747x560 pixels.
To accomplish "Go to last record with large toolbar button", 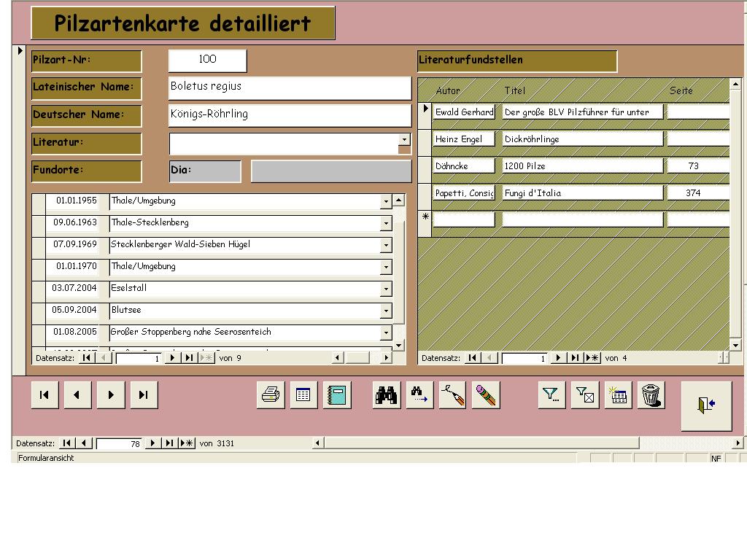I will 144,395.
